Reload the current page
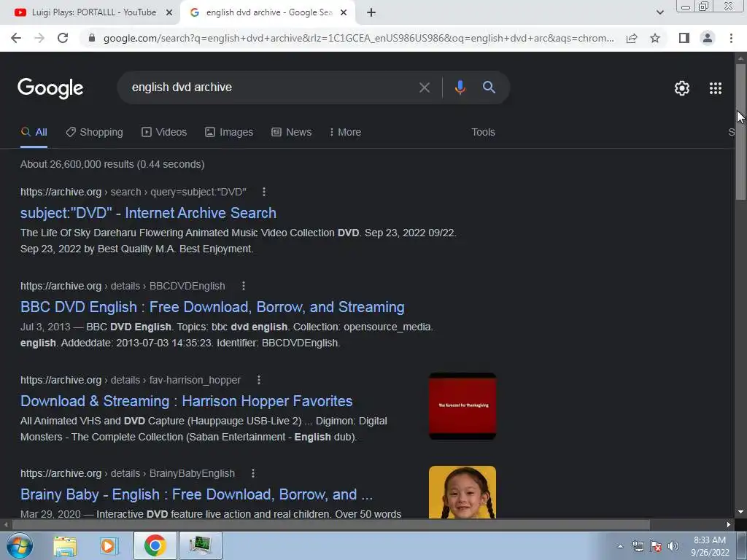 coord(63,38)
